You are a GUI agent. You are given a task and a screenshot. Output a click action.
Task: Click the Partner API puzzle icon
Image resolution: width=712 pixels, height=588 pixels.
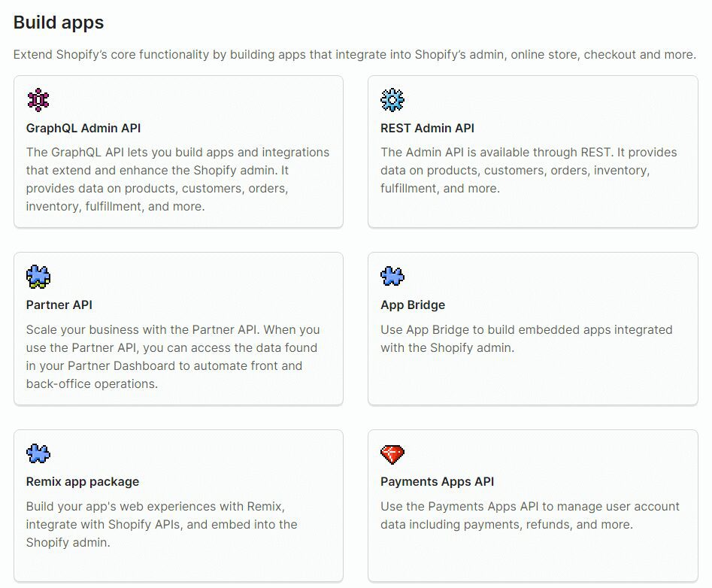38,277
